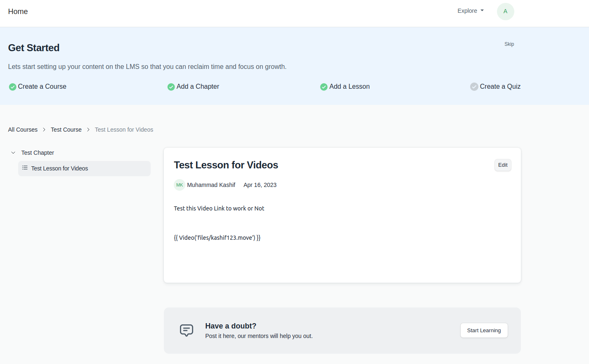Navigate to All Courses via breadcrumb
Screen dimensions: 589x364
point(23,129)
